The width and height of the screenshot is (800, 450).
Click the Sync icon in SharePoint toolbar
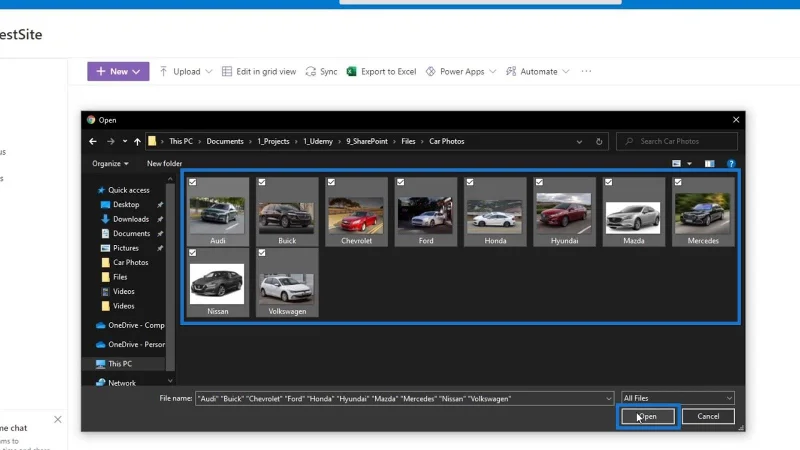click(311, 71)
